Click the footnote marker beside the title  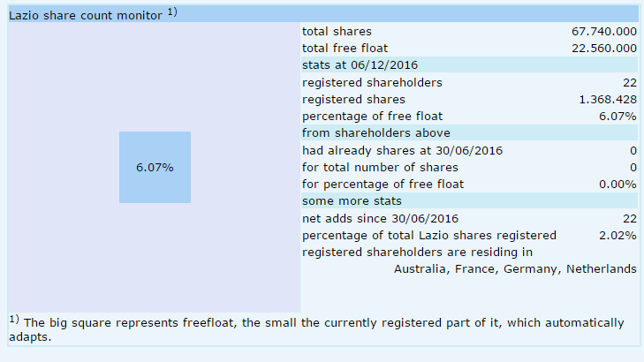pos(171,12)
